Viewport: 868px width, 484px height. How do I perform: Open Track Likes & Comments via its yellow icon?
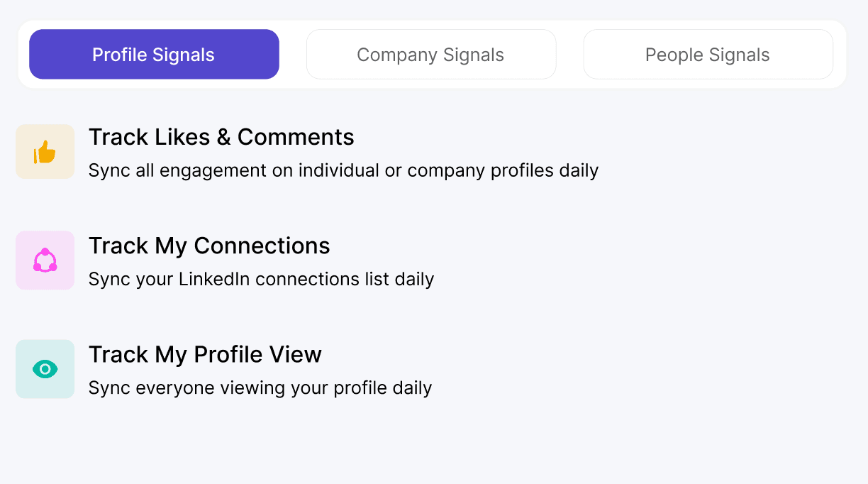click(x=45, y=151)
